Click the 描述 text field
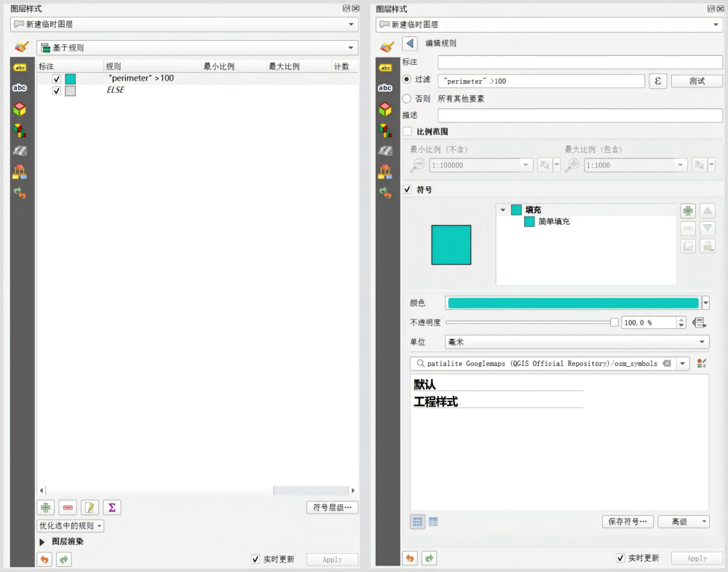 (x=579, y=116)
